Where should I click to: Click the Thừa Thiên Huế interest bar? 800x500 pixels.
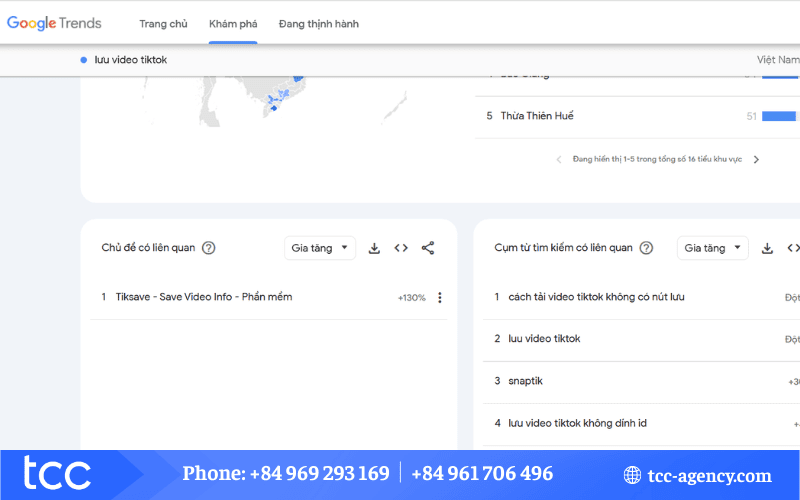coord(779,116)
